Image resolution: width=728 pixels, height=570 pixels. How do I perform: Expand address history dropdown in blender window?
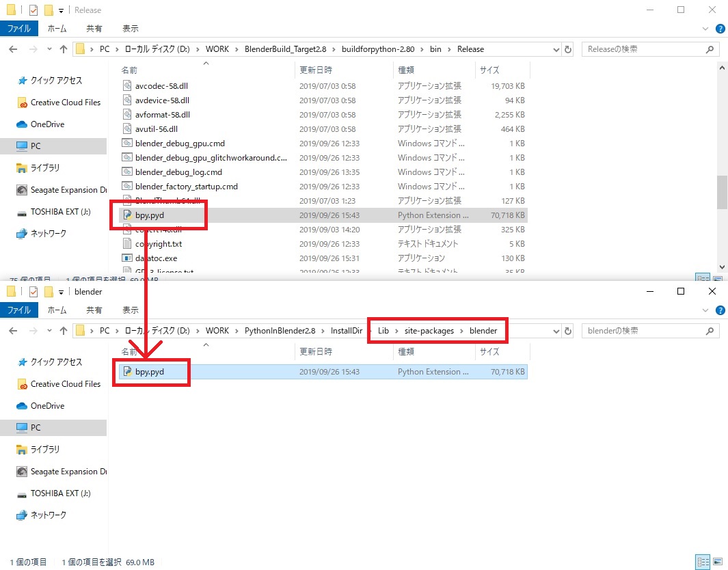tap(556, 331)
